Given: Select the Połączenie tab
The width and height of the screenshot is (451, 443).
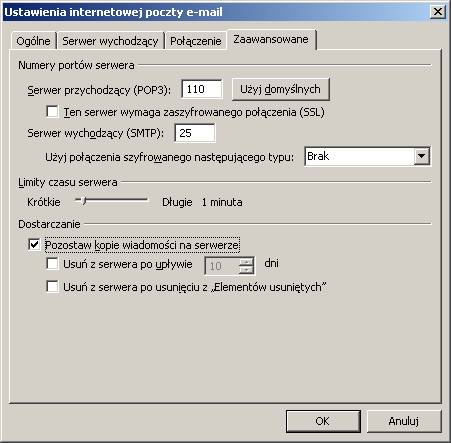Looking at the screenshot, I should pos(196,41).
